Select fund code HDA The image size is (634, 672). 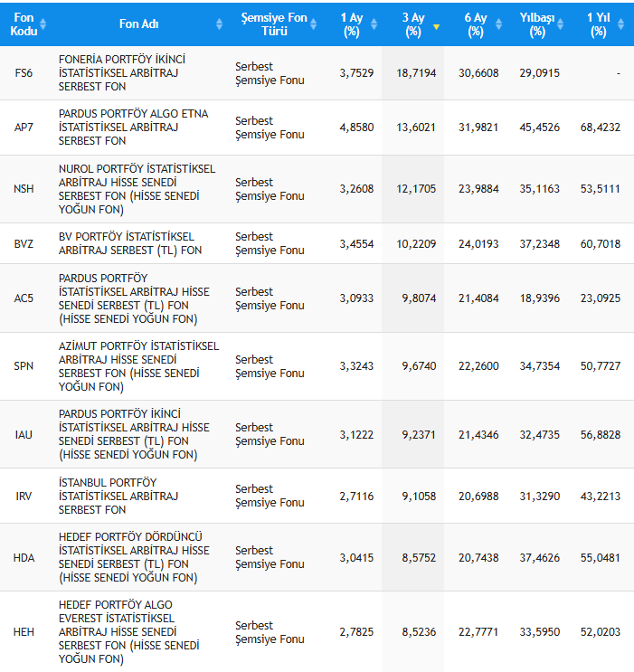pyautogui.click(x=24, y=558)
